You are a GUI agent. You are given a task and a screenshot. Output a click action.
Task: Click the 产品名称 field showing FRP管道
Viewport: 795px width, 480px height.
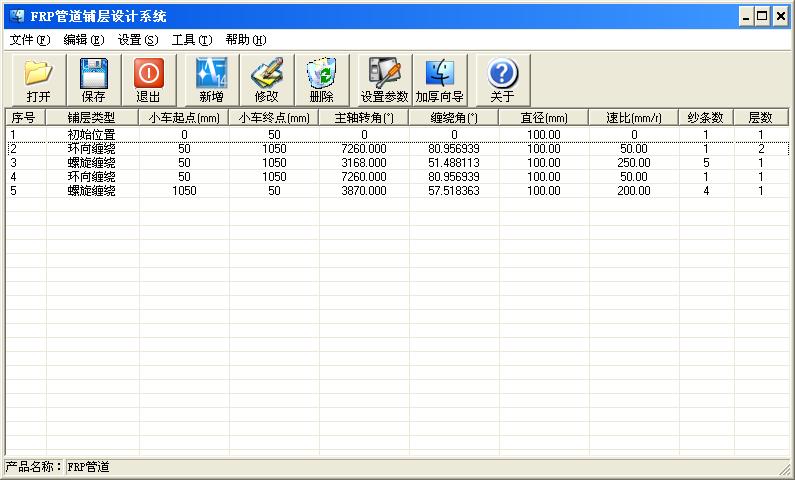pyautogui.click(x=88, y=467)
